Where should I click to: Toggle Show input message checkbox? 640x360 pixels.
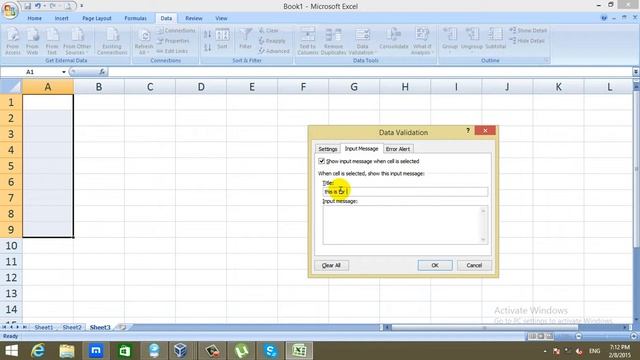[x=322, y=161]
